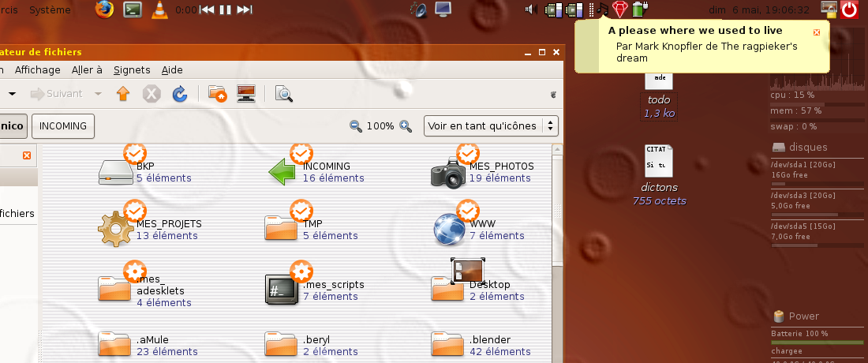Open the Signets menu
The width and height of the screenshot is (868, 363).
pyautogui.click(x=132, y=69)
